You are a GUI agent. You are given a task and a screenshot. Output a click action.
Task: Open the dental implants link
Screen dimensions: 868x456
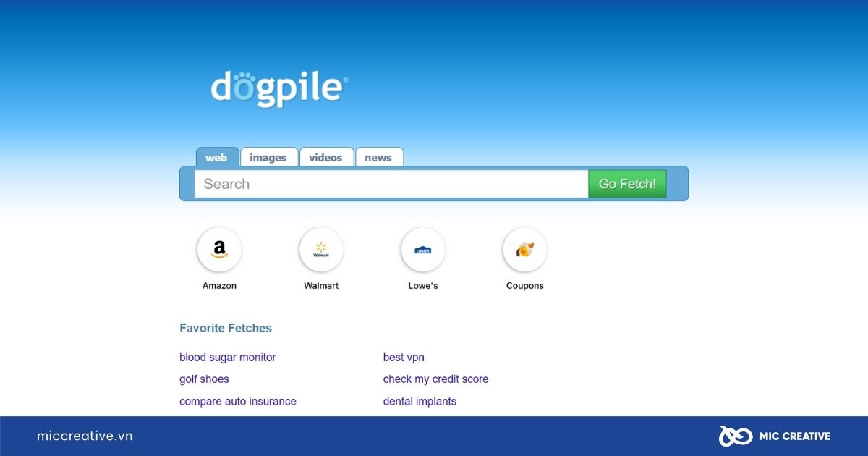click(420, 401)
